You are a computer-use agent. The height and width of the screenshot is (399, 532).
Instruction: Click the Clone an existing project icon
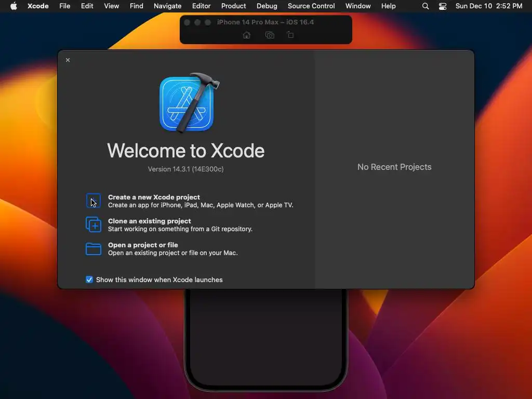click(94, 224)
